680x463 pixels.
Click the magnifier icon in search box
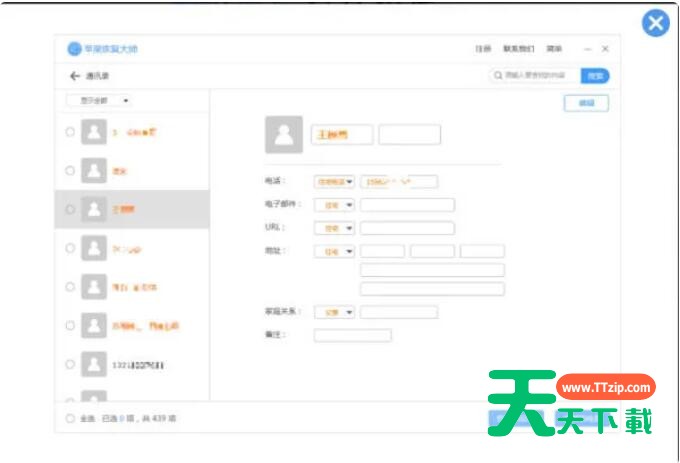498,75
